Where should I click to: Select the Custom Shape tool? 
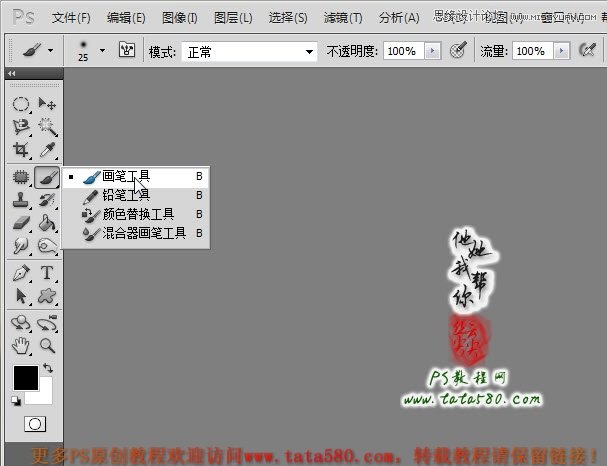tap(47, 296)
